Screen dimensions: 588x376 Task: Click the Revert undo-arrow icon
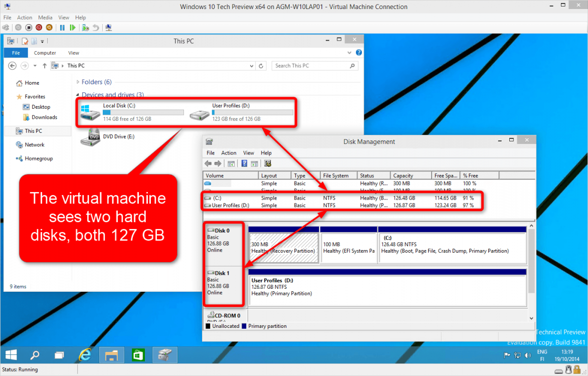96,28
